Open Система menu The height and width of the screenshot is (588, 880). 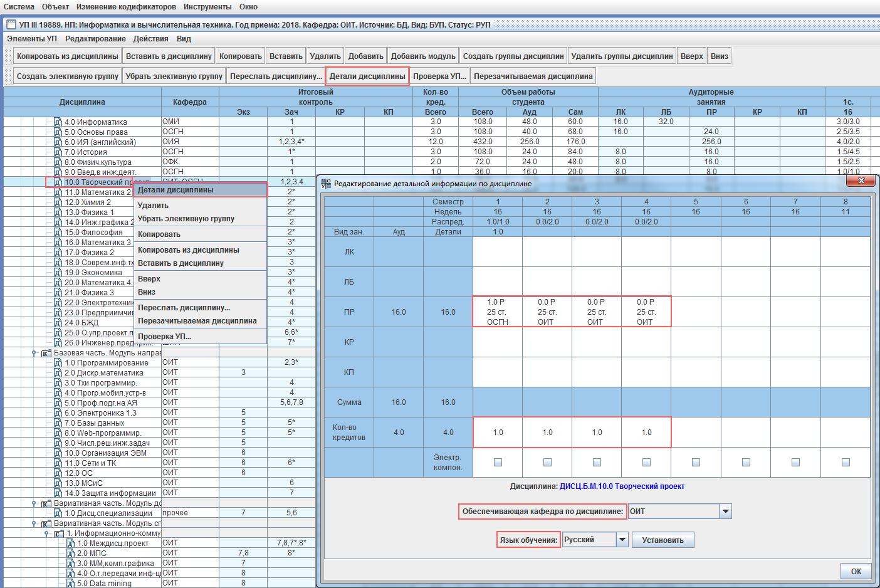tap(19, 7)
